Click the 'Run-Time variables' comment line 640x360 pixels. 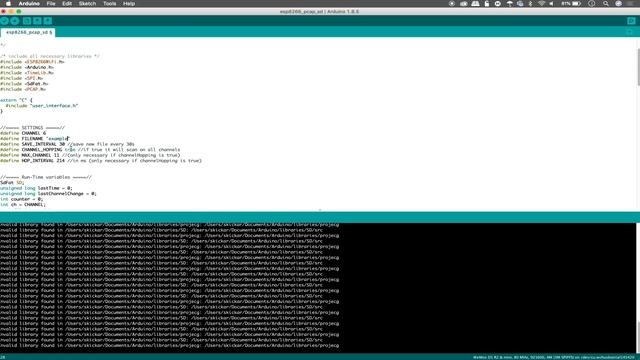(46, 177)
